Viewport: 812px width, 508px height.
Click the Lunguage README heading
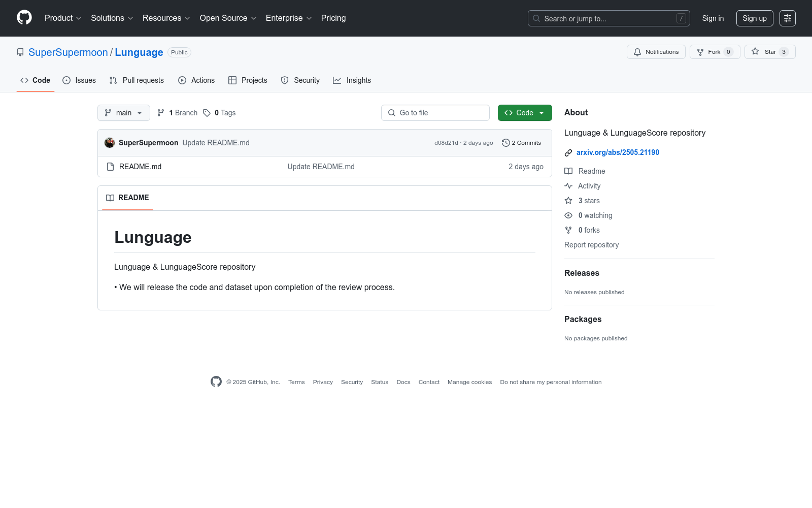click(153, 237)
